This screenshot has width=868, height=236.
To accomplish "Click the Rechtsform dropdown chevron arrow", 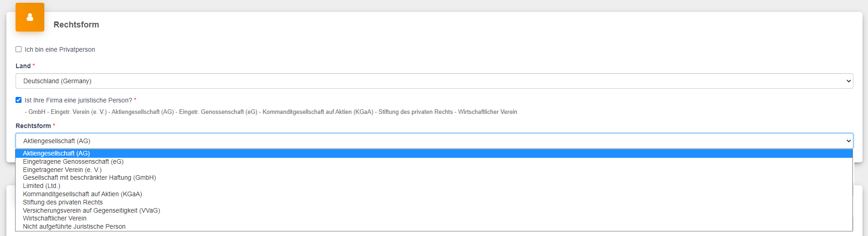I will pos(848,141).
